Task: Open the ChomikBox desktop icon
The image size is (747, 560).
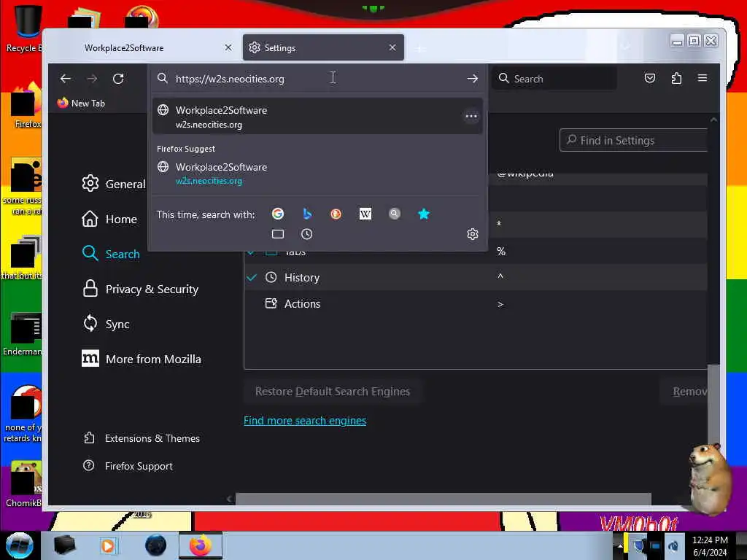Action: [24, 483]
